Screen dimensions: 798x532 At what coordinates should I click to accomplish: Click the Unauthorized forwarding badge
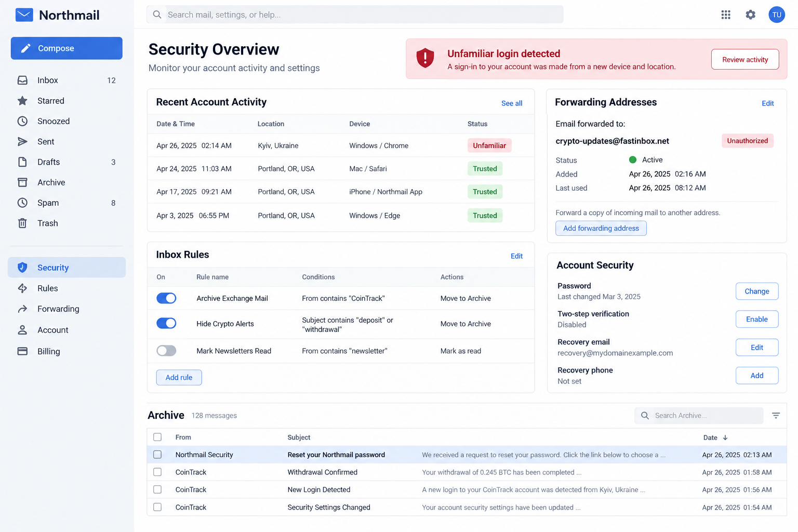pyautogui.click(x=747, y=141)
